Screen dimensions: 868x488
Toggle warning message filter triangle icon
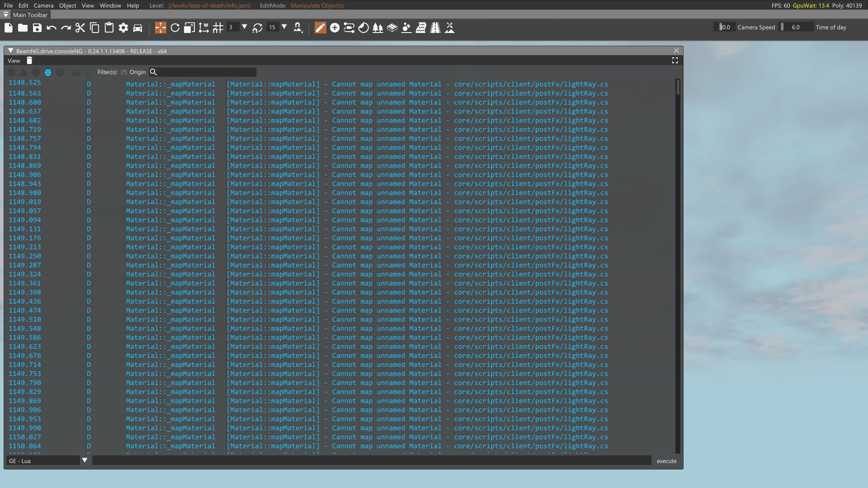(x=24, y=72)
